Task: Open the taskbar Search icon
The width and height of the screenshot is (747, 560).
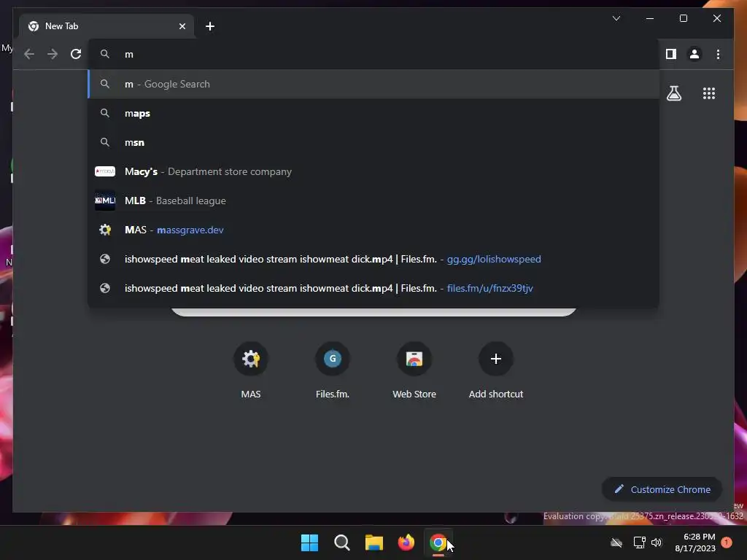Action: [341, 542]
